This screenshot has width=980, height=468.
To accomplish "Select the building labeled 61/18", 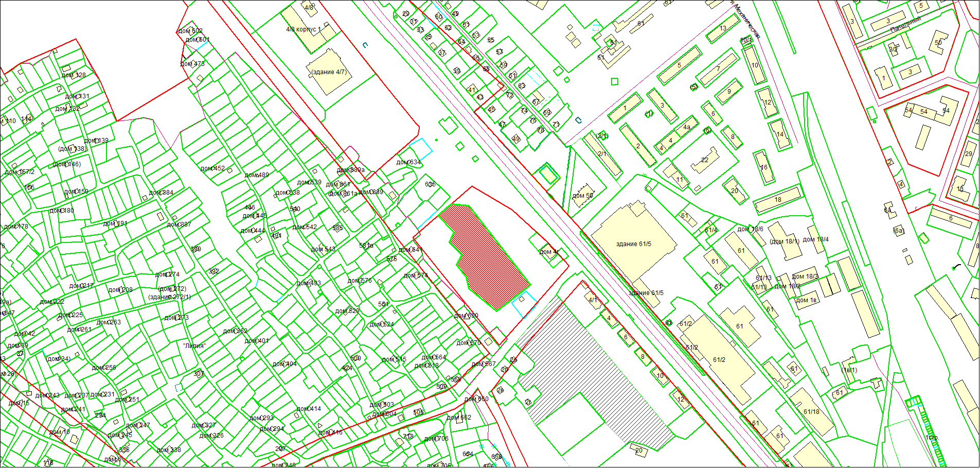I will click(811, 411).
